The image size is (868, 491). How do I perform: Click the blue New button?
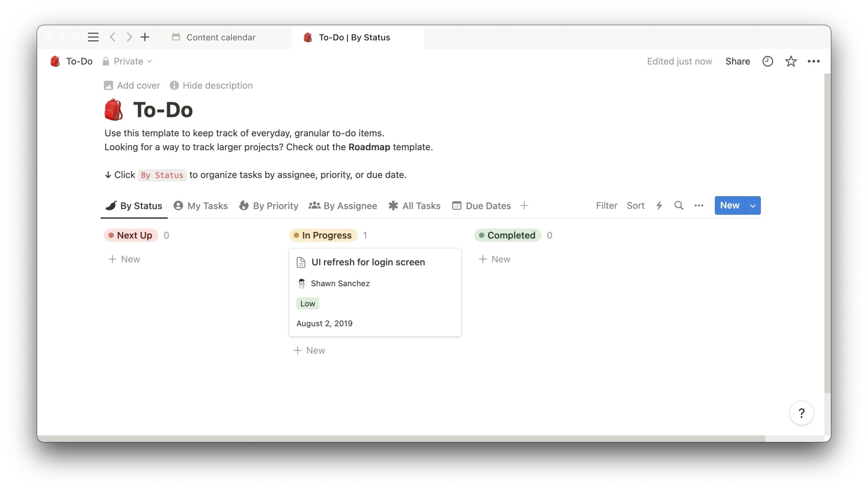729,205
